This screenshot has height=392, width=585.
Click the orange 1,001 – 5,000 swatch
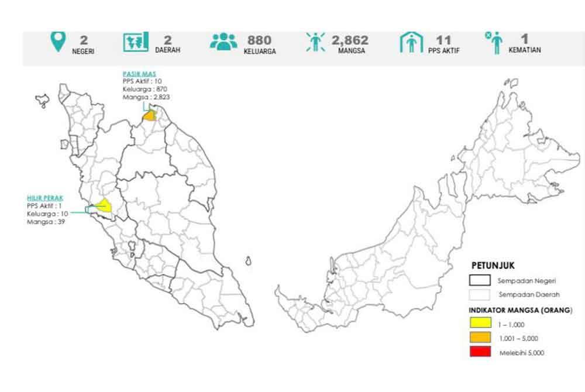click(480, 338)
